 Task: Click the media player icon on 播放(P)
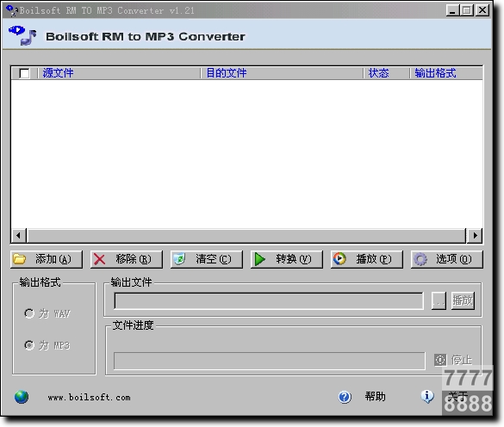coord(339,258)
